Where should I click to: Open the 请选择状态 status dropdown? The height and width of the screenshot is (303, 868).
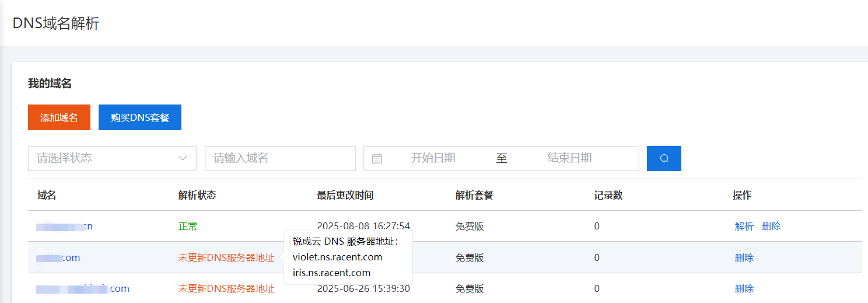112,158
